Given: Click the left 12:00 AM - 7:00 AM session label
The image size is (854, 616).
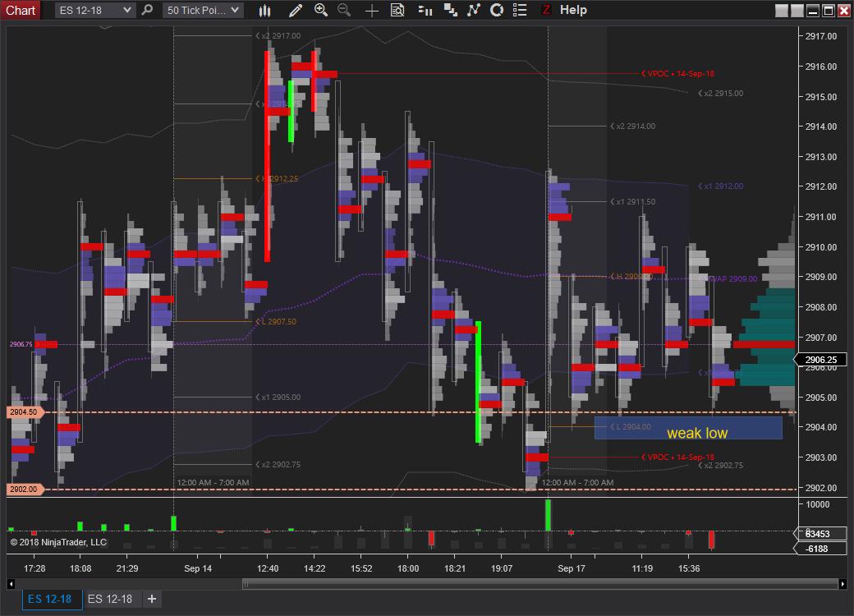Looking at the screenshot, I should click(213, 483).
